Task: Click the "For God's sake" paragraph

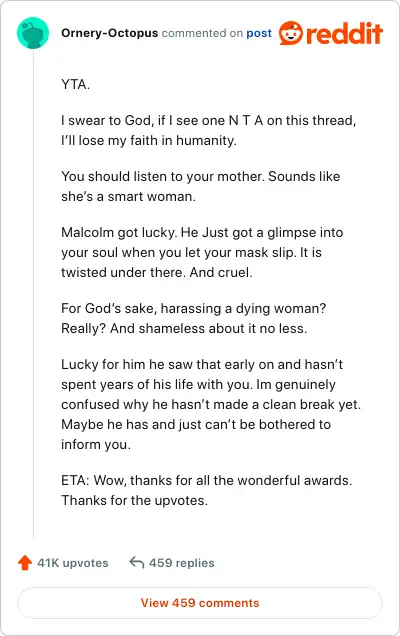Action: [x=194, y=318]
